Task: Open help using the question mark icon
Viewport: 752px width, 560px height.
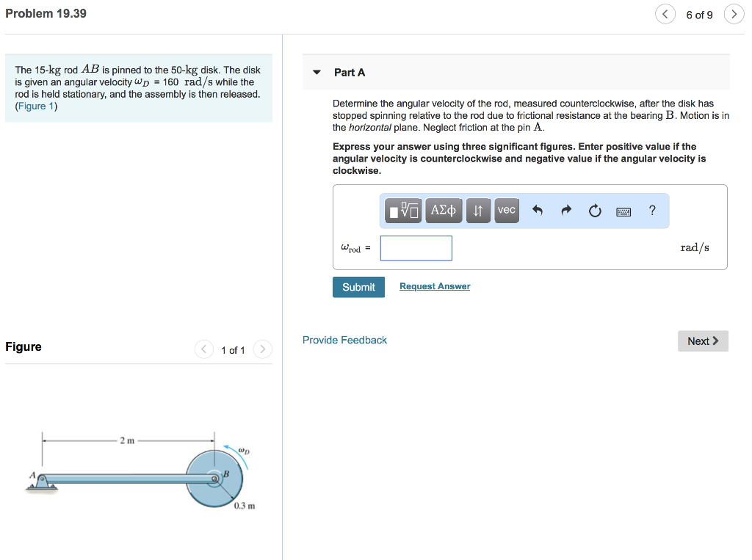Action: tap(651, 211)
